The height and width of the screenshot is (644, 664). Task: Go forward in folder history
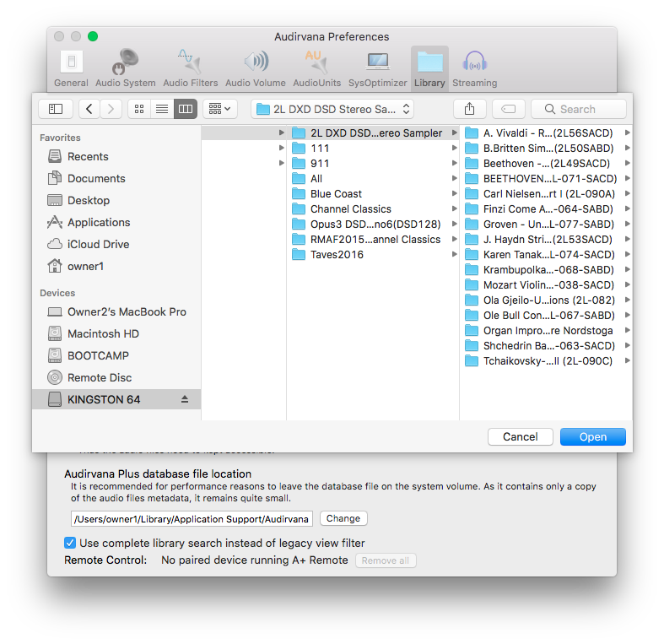[111, 110]
